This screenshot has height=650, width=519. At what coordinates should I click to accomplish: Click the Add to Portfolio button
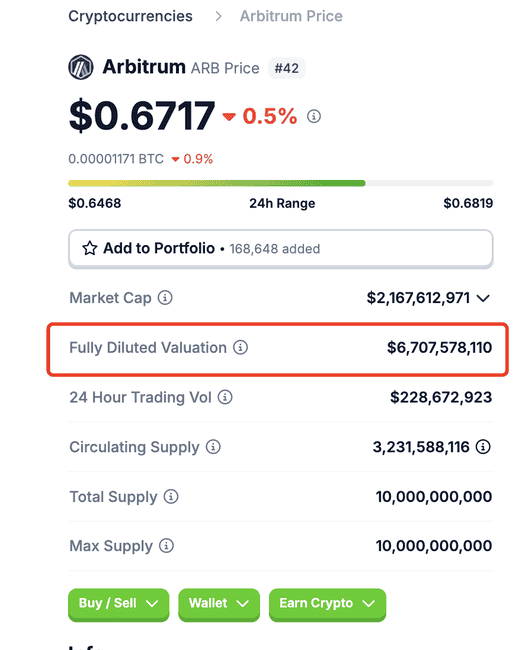[281, 249]
